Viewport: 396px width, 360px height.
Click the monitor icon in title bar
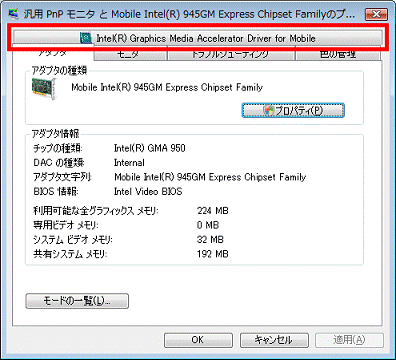click(x=14, y=14)
